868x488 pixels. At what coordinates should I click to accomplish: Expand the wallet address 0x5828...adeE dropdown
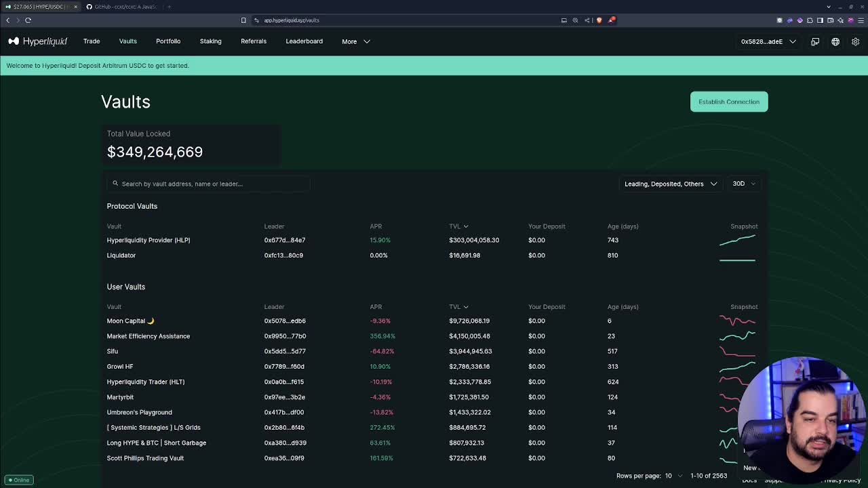[767, 41]
